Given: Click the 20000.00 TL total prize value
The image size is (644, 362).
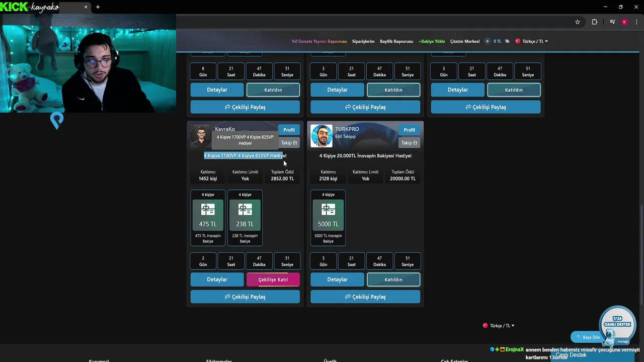Looking at the screenshot, I should click(403, 178).
